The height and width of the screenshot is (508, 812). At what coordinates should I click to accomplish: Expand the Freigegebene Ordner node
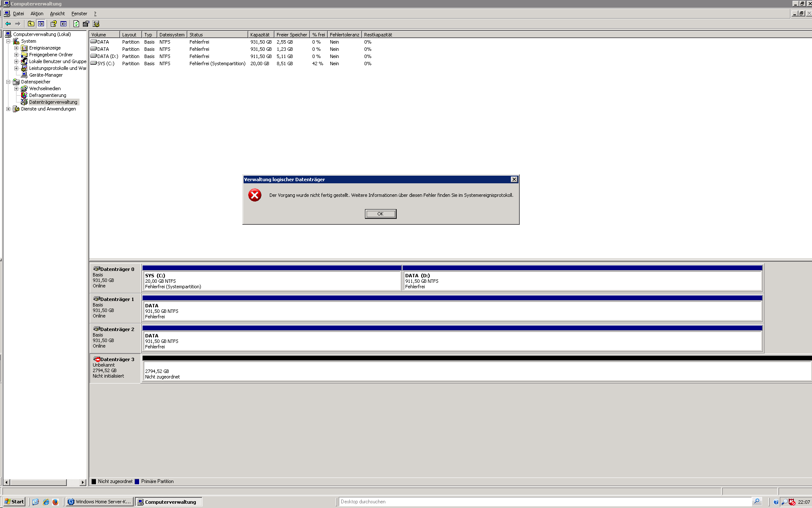(16, 55)
